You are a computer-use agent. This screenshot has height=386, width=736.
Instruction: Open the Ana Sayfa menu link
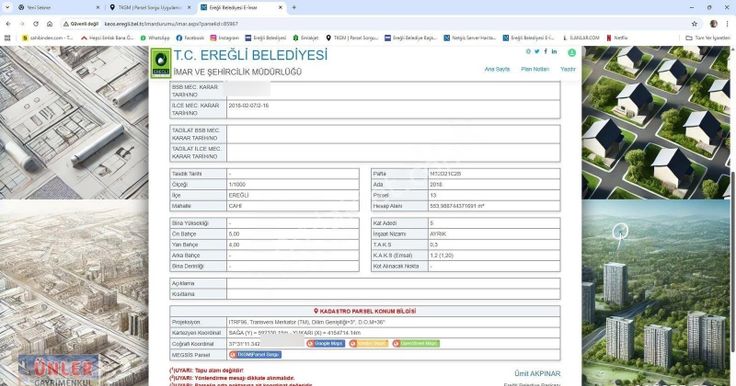497,69
